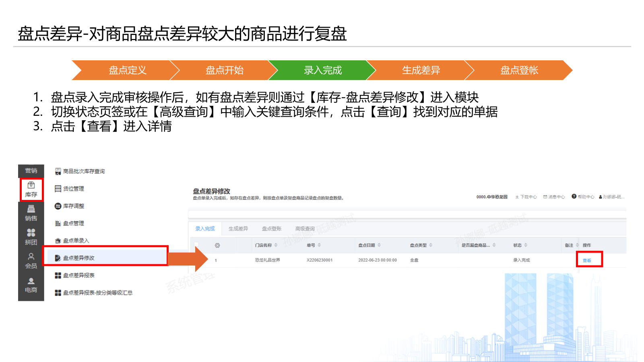Open the 下载中心 download center

[x=526, y=197]
